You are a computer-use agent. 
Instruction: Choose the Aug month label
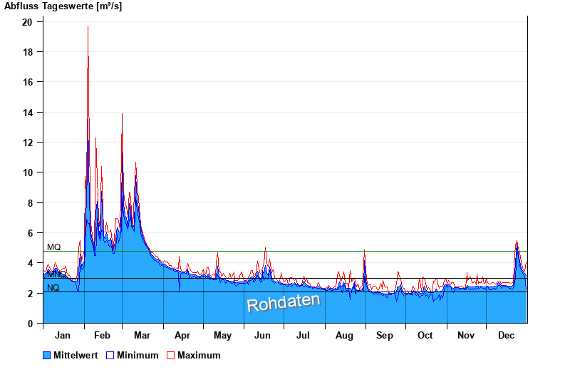pyautogui.click(x=344, y=335)
